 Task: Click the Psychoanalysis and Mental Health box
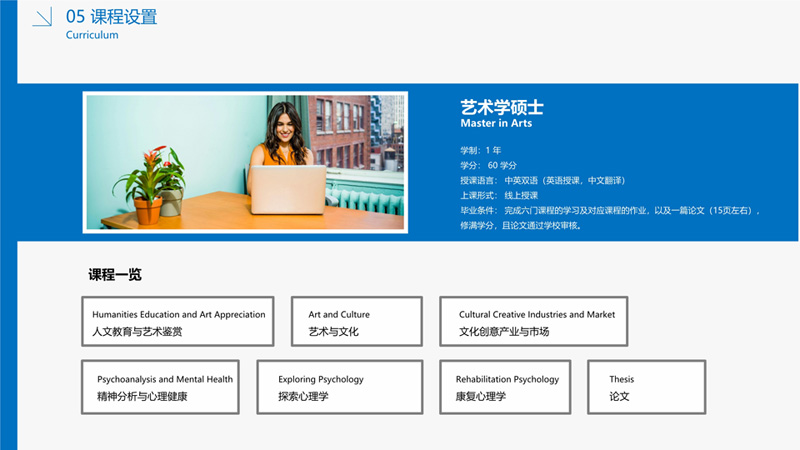(x=160, y=387)
